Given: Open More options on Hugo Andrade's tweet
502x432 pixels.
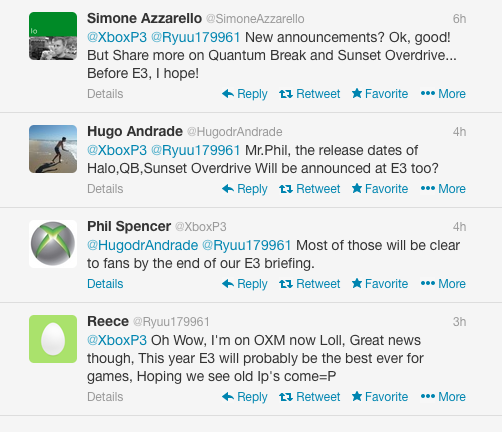Looking at the screenshot, I should coord(443,189).
